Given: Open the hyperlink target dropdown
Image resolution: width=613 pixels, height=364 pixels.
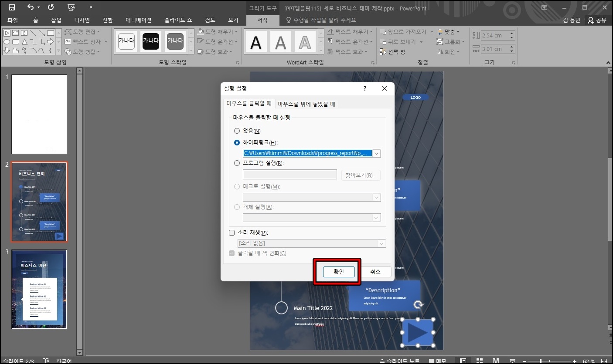Looking at the screenshot, I should coord(377,153).
